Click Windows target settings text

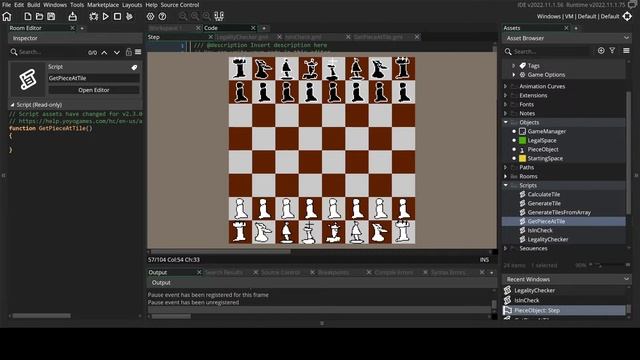coord(578,16)
